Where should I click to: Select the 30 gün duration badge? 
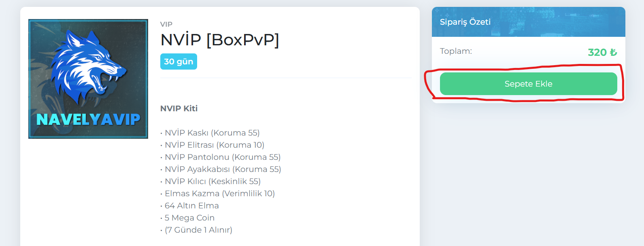tap(179, 61)
